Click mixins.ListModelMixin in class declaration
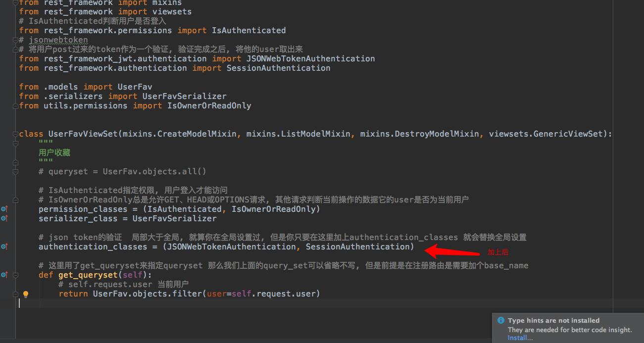This screenshot has height=343, width=644. (298, 134)
